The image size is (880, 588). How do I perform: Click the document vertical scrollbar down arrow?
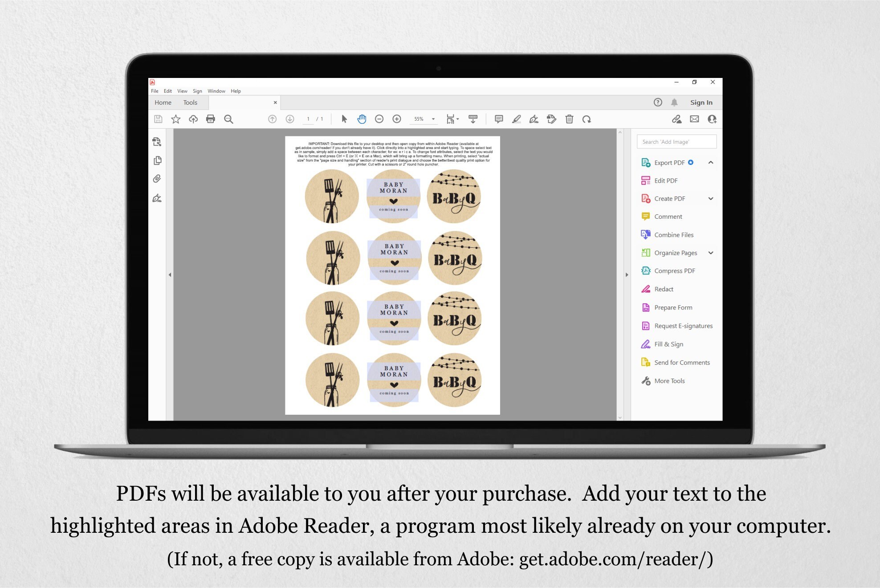tap(620, 417)
